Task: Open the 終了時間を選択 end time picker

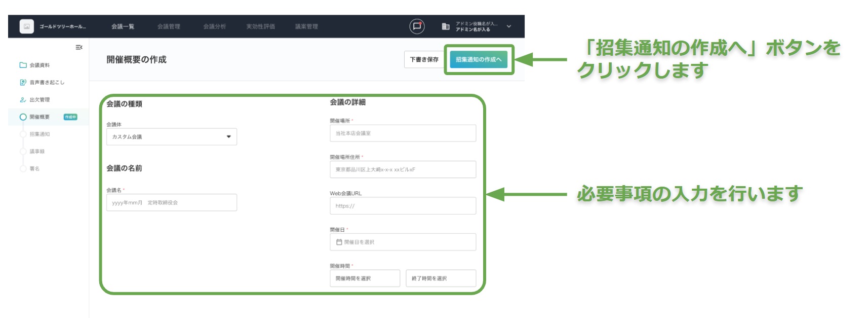Action: tap(441, 278)
